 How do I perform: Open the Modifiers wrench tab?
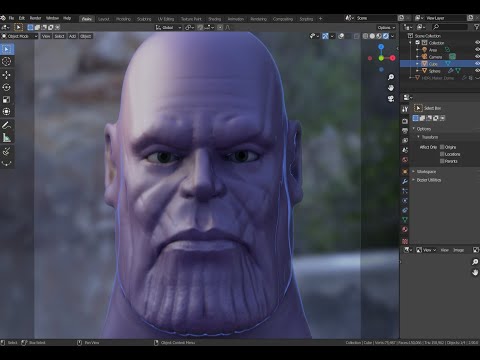[x=405, y=181]
